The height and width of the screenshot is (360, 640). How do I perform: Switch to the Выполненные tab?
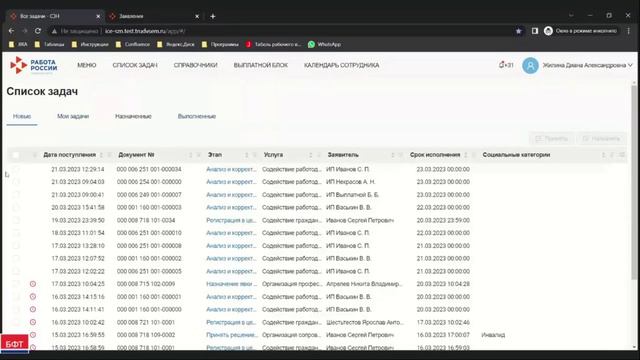[x=197, y=116]
